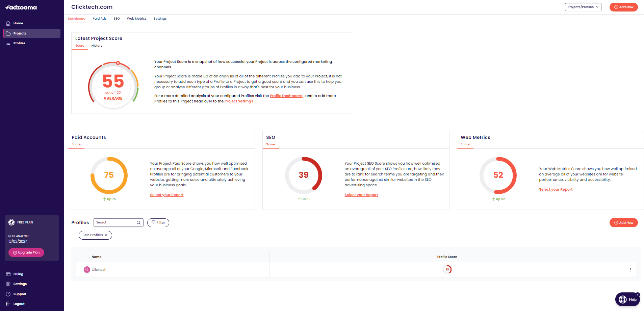The image size is (644, 311).
Task: Click the project score 55 gauge
Action: click(113, 86)
